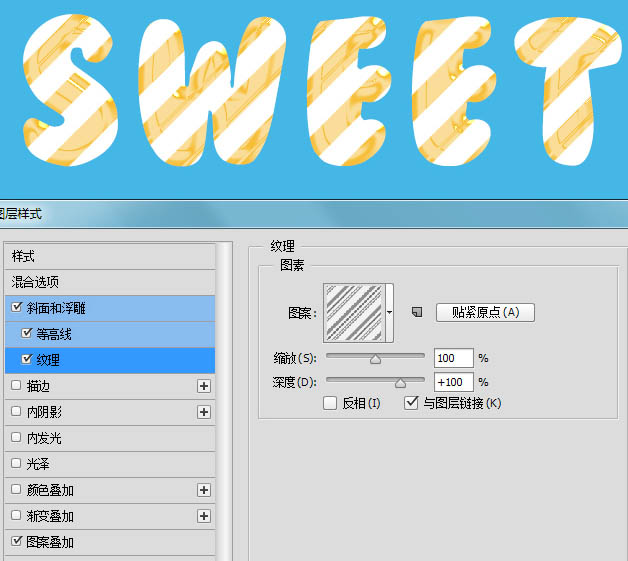Screen dimensions: 628x561
Task: Click the plus icon beside 内阴影
Action: pos(204,412)
